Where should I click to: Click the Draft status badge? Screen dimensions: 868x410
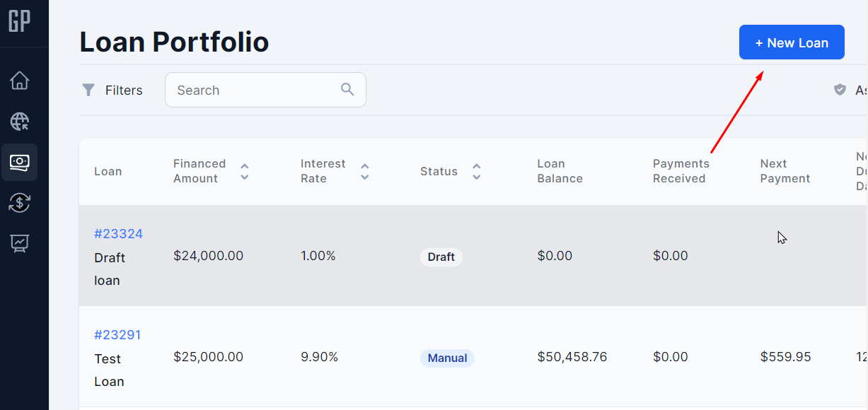click(x=441, y=257)
